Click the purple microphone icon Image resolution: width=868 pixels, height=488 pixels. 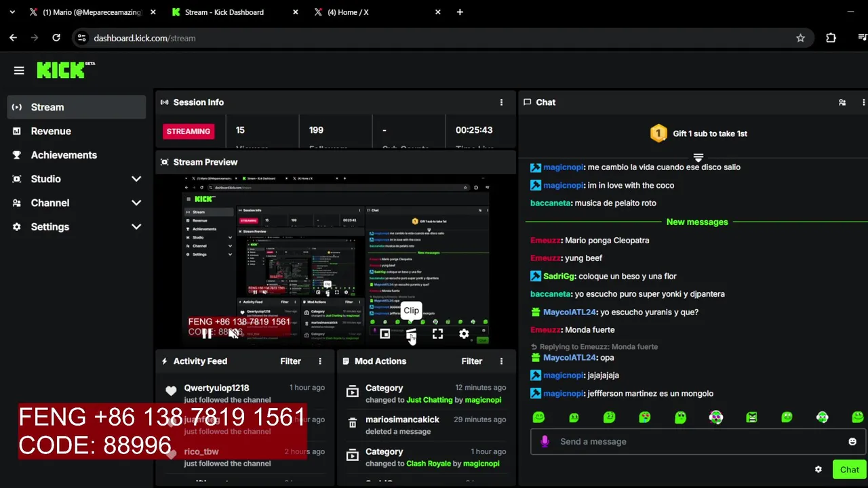(545, 441)
